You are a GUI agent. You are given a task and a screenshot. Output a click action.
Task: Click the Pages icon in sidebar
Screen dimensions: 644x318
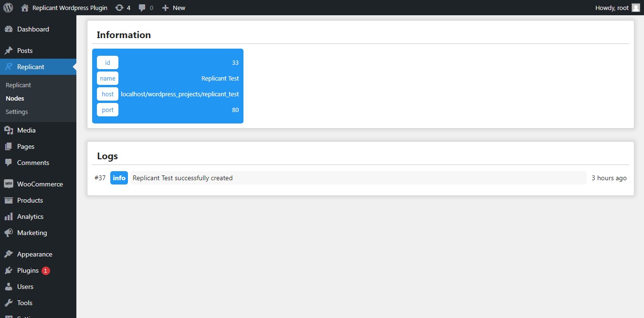click(9, 146)
